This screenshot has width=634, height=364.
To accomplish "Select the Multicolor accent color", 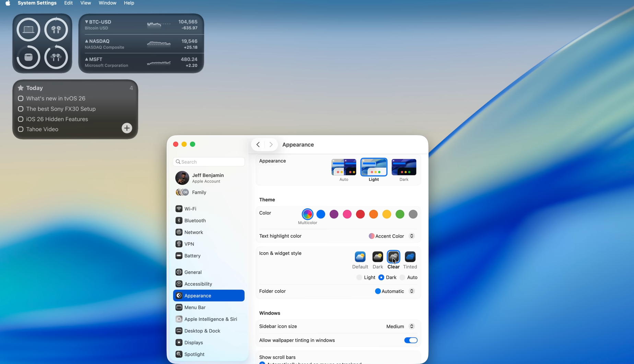I will (x=307, y=214).
